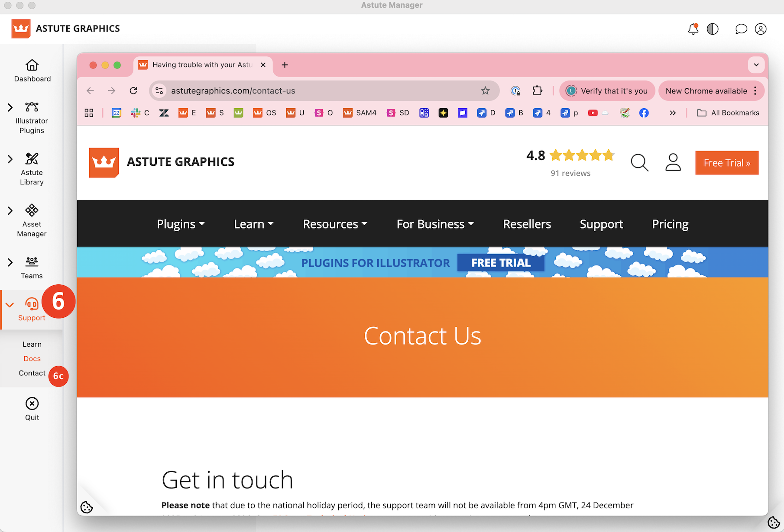Click the Quit icon in sidebar
This screenshot has height=532, width=784.
click(32, 404)
